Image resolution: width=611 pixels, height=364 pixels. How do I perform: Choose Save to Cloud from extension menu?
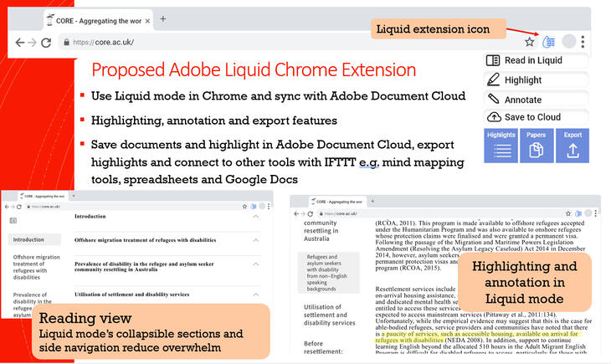pos(536,117)
